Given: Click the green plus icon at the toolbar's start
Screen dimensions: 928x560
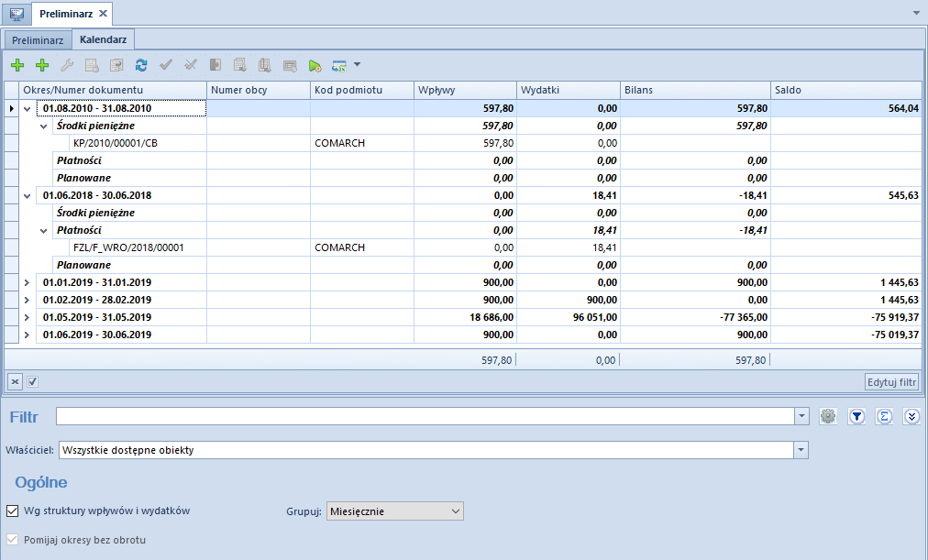Looking at the screenshot, I should pos(17,65).
